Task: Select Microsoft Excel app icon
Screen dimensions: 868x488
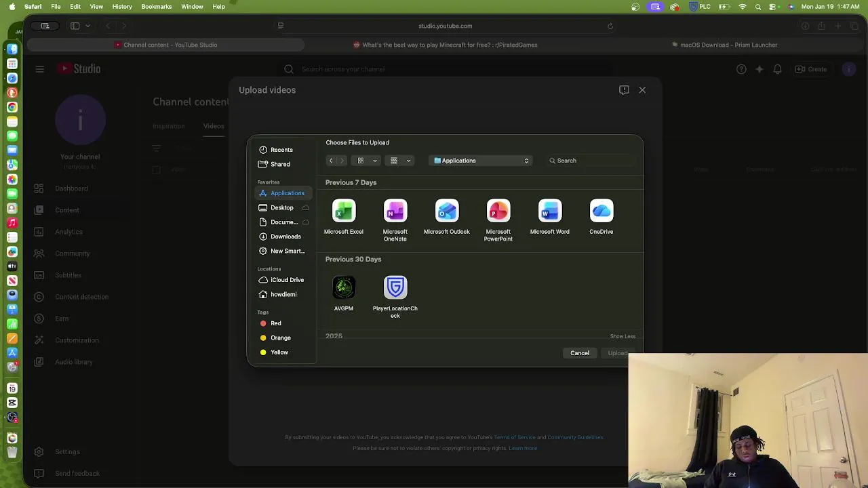Action: click(344, 211)
